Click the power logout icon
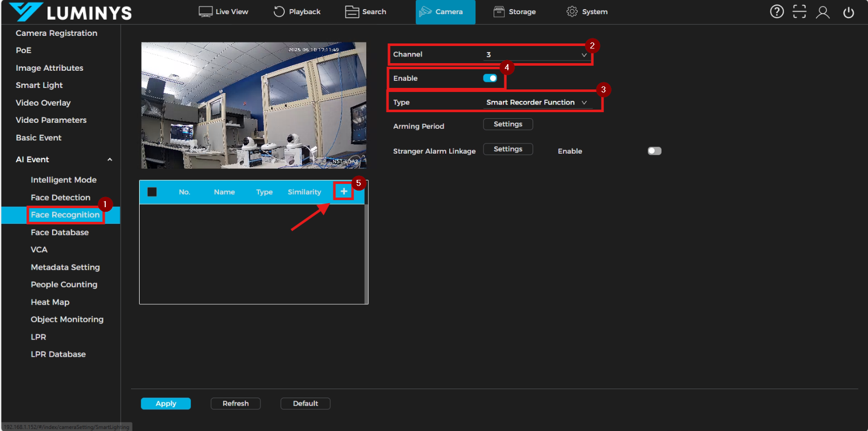The image size is (868, 431). (848, 12)
